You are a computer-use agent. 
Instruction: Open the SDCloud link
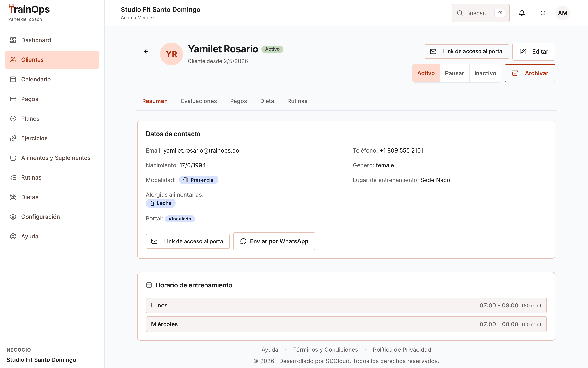pyautogui.click(x=337, y=361)
